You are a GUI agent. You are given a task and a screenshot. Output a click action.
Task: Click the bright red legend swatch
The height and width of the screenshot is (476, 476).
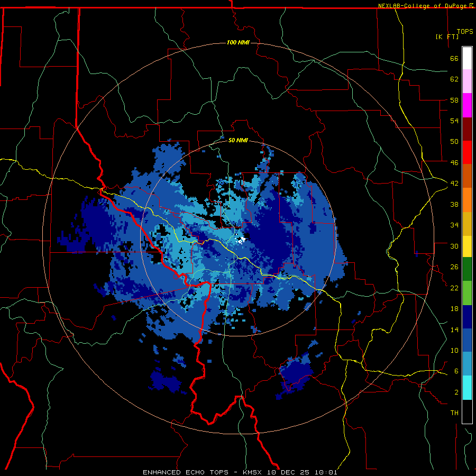pos(467,152)
